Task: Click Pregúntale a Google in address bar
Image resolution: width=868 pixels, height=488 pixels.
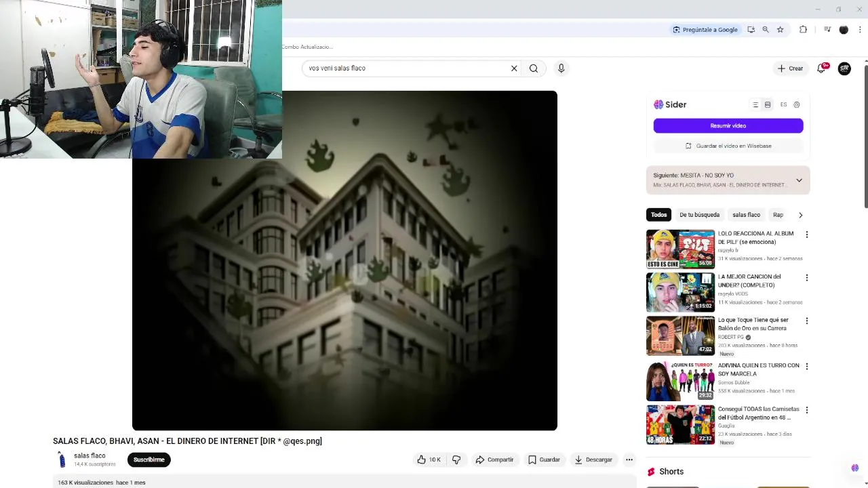Action: click(x=705, y=30)
